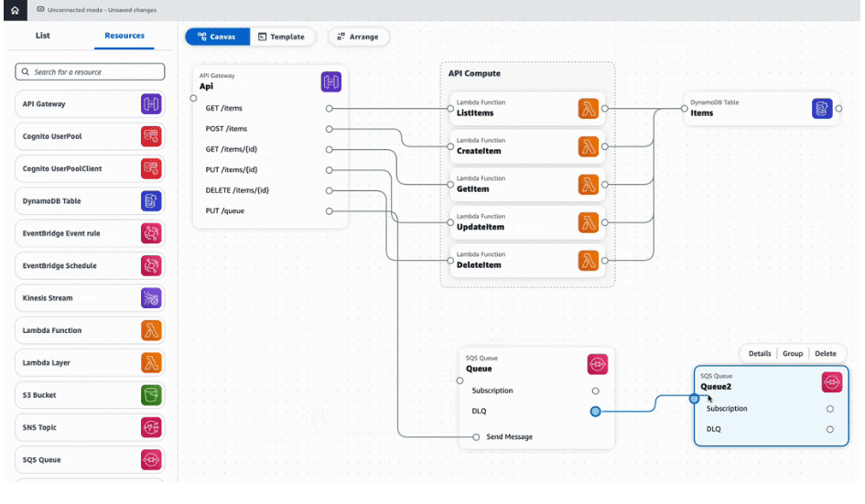Open Details for Queue2

point(760,353)
